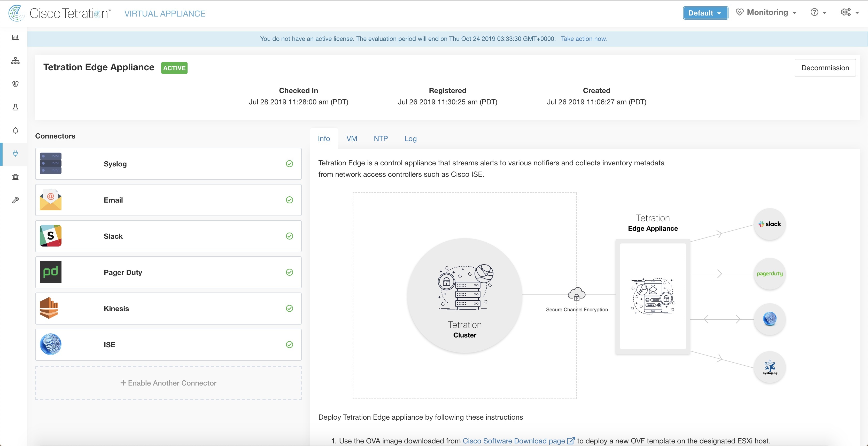Click the Email connector icon

pos(50,200)
